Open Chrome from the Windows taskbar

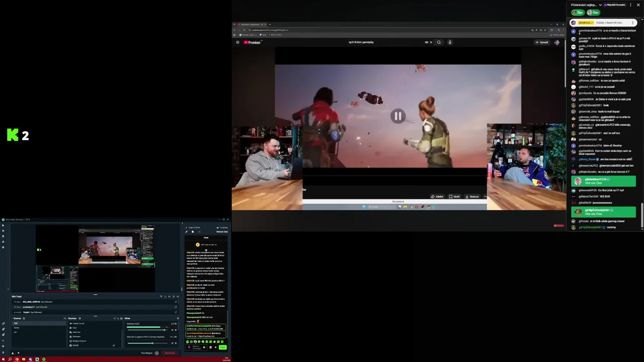pyautogui.click(x=17, y=359)
